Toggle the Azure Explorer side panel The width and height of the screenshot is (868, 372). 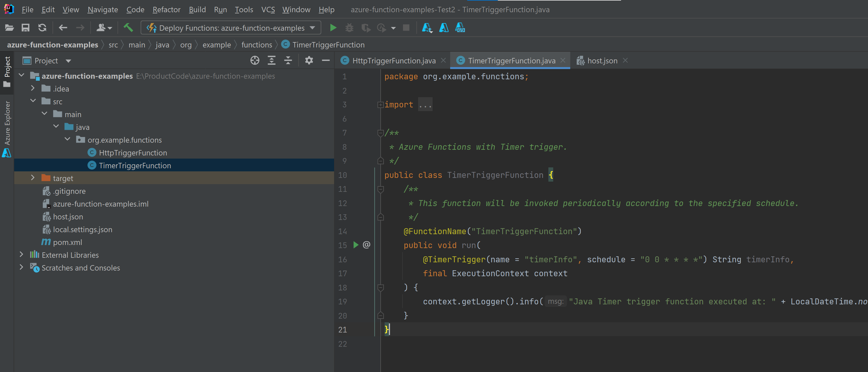pyautogui.click(x=7, y=128)
